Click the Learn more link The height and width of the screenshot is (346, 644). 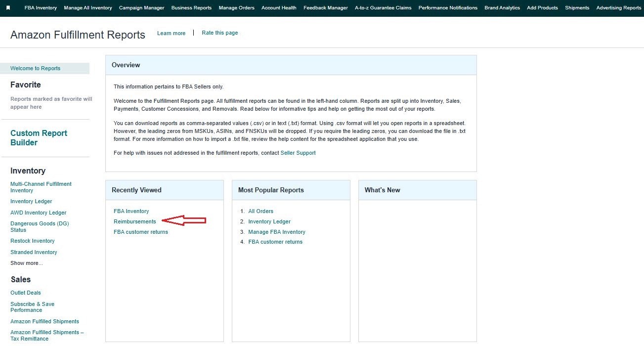(x=171, y=33)
